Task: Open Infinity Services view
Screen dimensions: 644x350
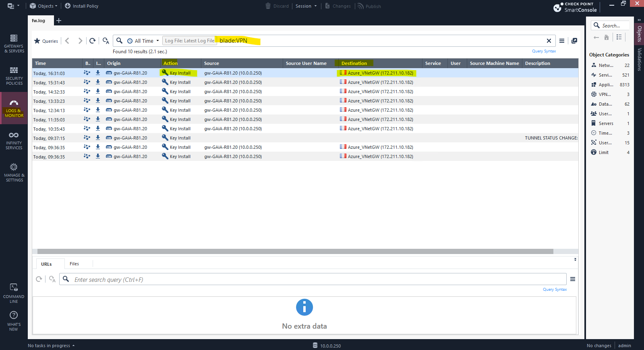Action: pyautogui.click(x=14, y=140)
